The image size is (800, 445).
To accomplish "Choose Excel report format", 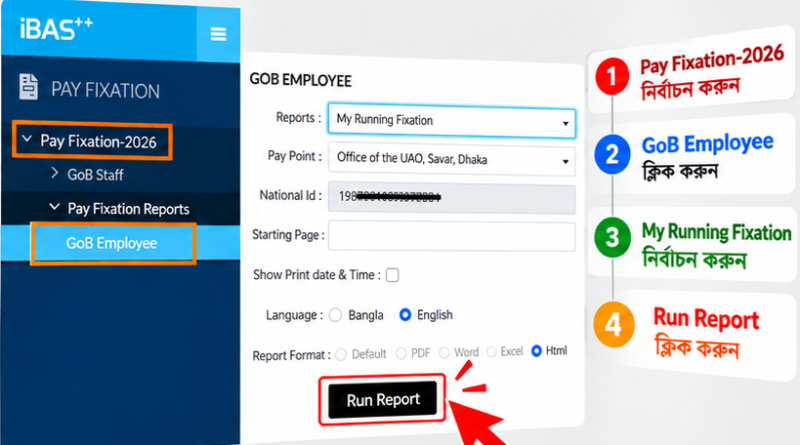I will [492, 352].
